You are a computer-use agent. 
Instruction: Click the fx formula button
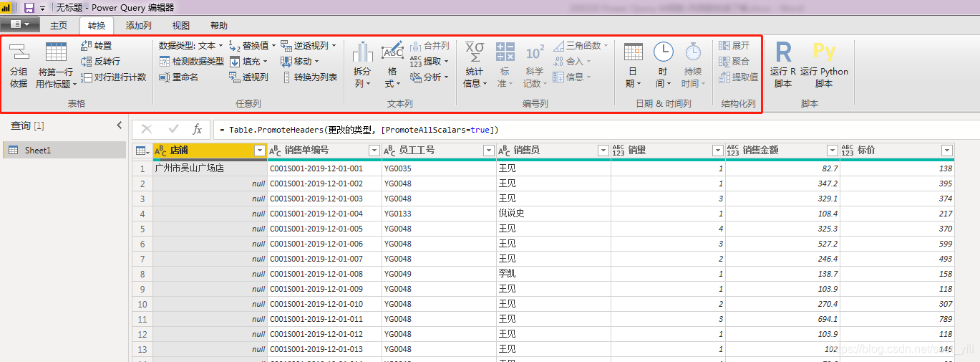point(198,130)
